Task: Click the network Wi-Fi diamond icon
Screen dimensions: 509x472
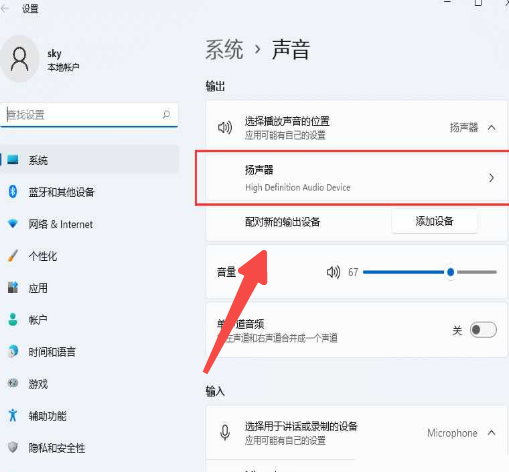Action: (x=13, y=224)
